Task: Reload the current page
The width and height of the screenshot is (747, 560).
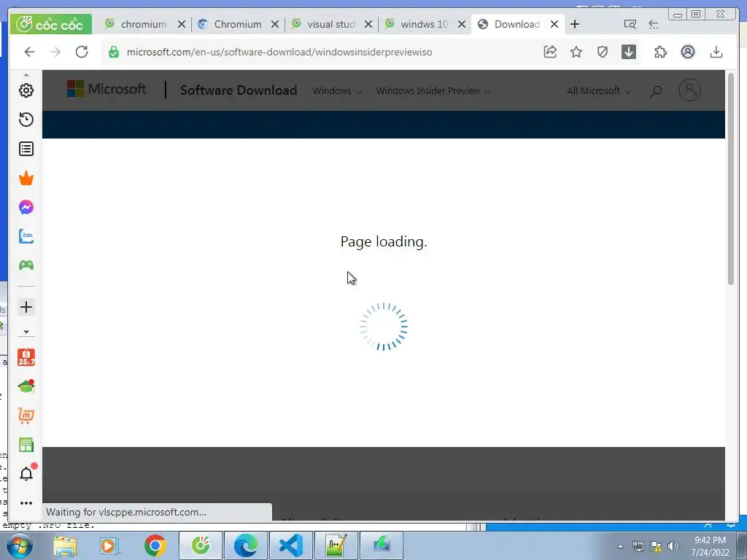Action: pos(82,52)
